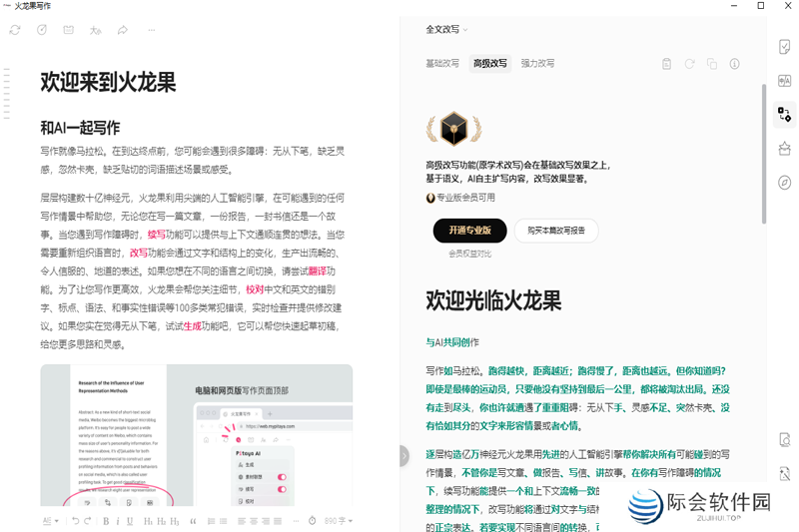Image resolution: width=799 pixels, height=532 pixels.
Task: Open the top toolbar more options ellipsis
Action: click(152, 30)
